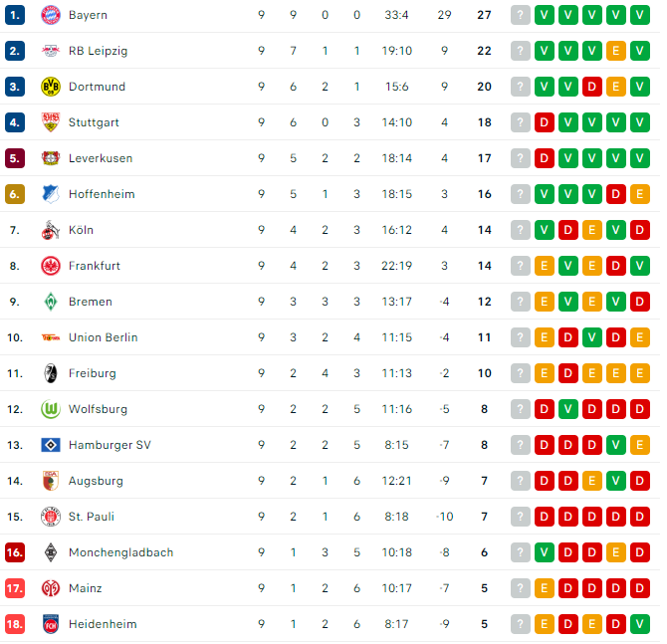Viewport: 667px width, 644px height.
Task: Click the red 16. position badge
Action: coord(14,552)
